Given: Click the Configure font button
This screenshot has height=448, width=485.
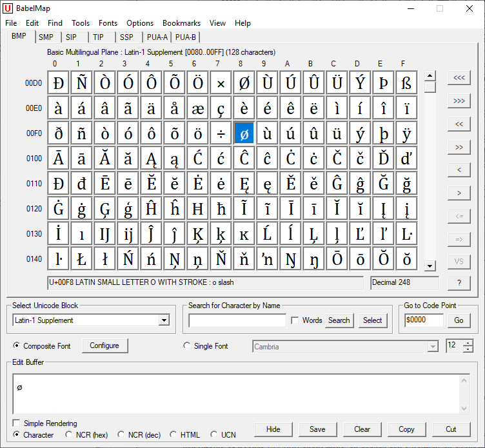Looking at the screenshot, I should (104, 346).
